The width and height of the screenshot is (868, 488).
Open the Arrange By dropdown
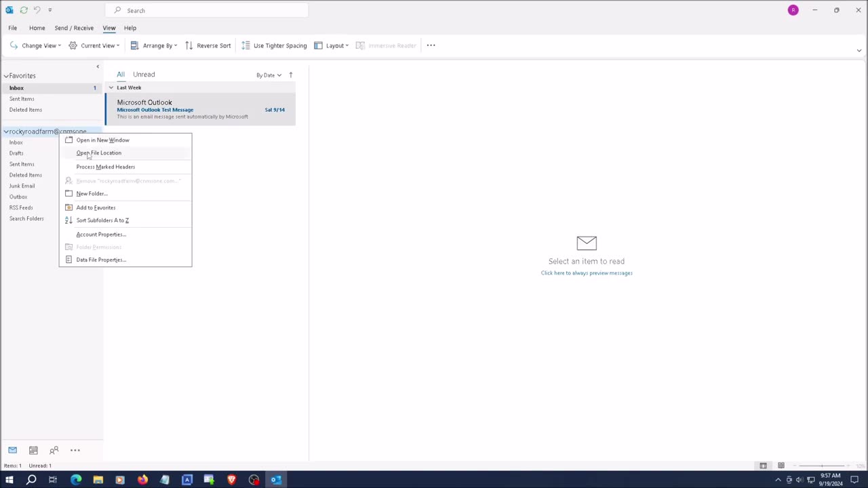pyautogui.click(x=154, y=45)
